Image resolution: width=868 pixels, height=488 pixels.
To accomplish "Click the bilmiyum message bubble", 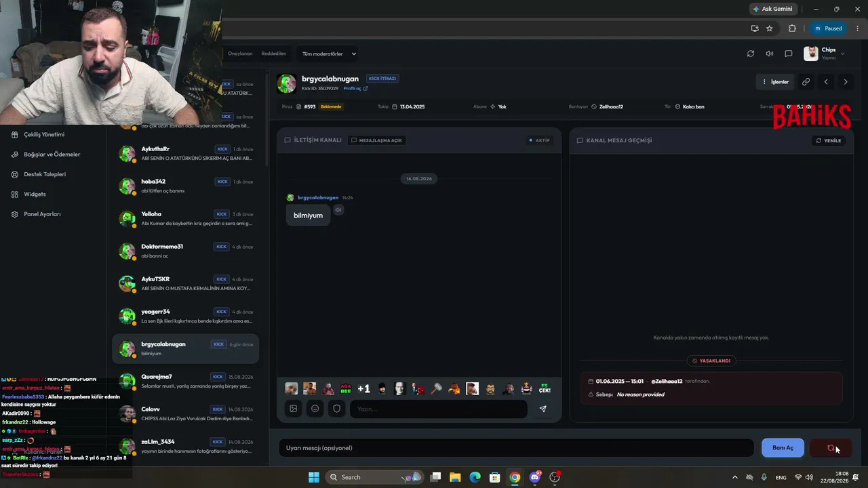I will point(308,216).
